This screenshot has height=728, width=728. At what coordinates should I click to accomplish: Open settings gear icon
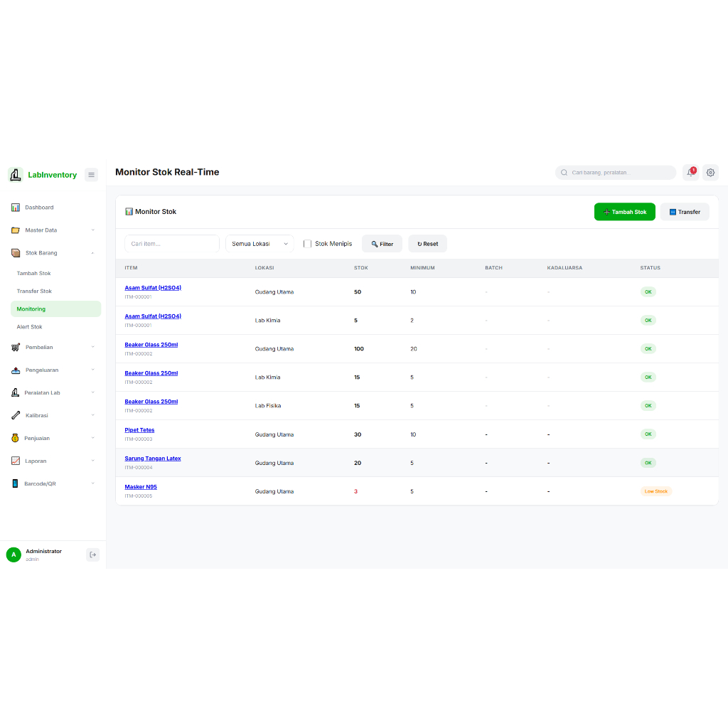[710, 172]
